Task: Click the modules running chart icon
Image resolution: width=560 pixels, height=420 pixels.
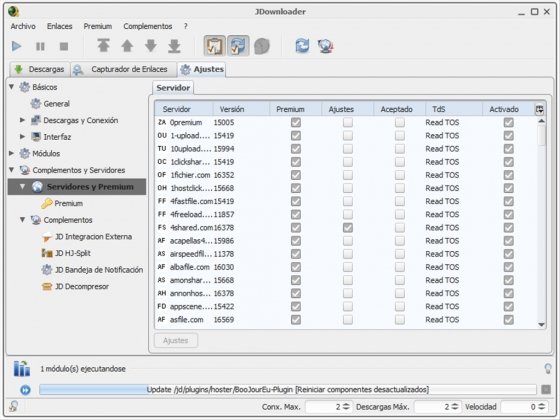Action: coord(22,369)
